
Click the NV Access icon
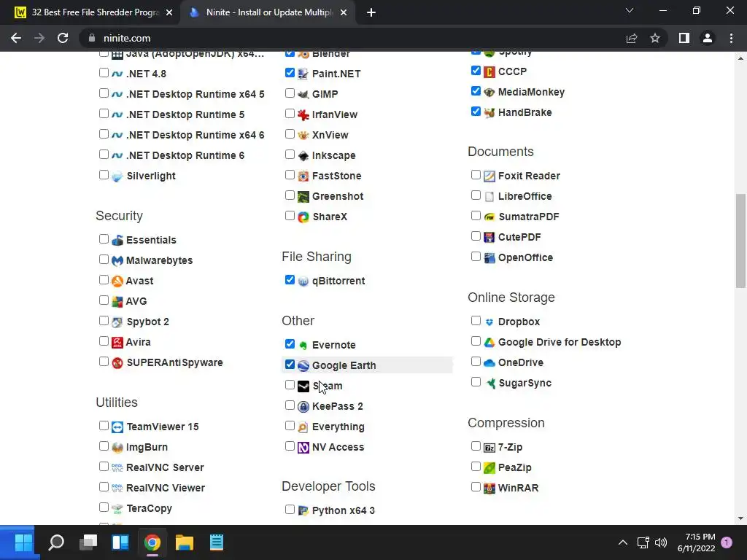(303, 448)
